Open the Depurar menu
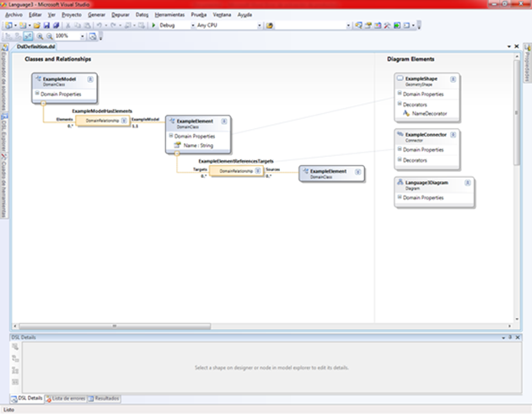The height and width of the screenshot is (414, 532). click(121, 15)
